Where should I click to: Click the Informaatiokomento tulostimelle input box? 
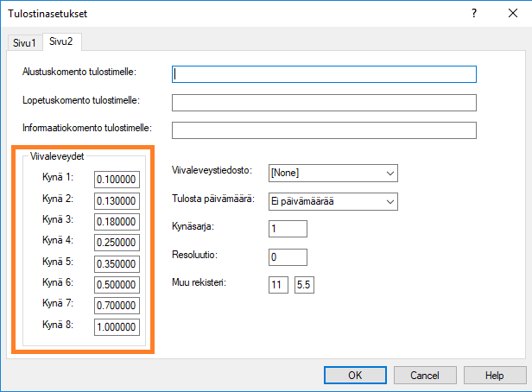tap(325, 130)
